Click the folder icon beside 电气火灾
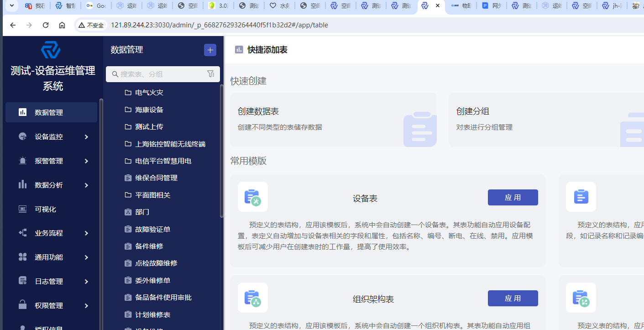The height and width of the screenshot is (330, 644). click(128, 93)
